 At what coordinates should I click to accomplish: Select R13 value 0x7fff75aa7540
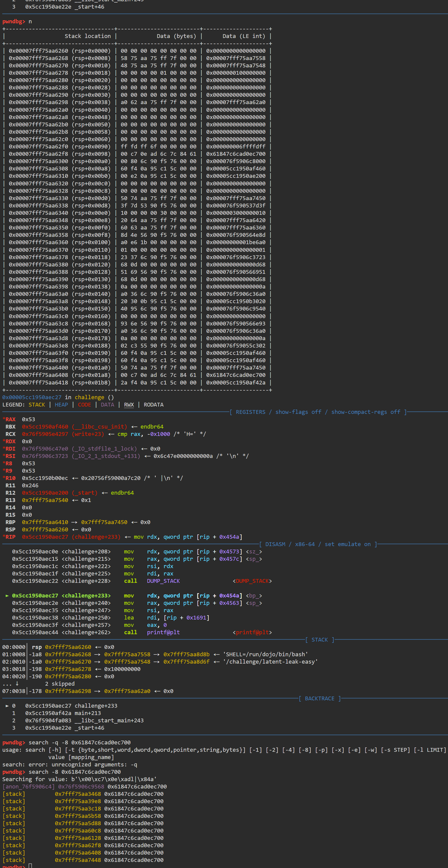click(x=45, y=500)
